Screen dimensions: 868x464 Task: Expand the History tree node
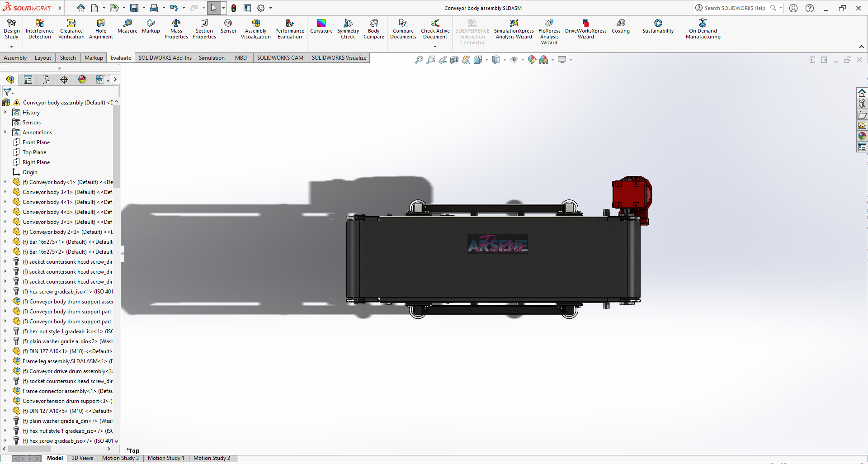click(5, 113)
